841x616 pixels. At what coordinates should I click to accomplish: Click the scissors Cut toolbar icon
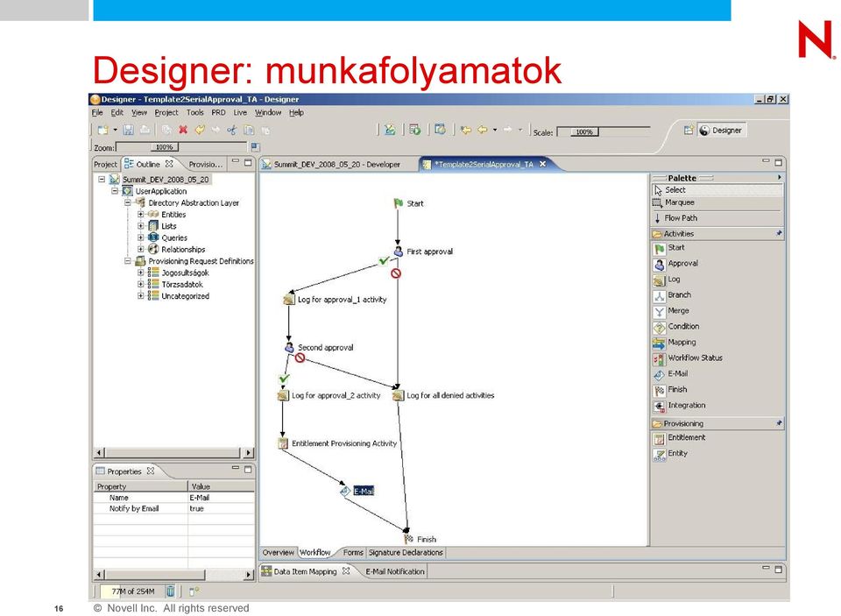(x=231, y=130)
